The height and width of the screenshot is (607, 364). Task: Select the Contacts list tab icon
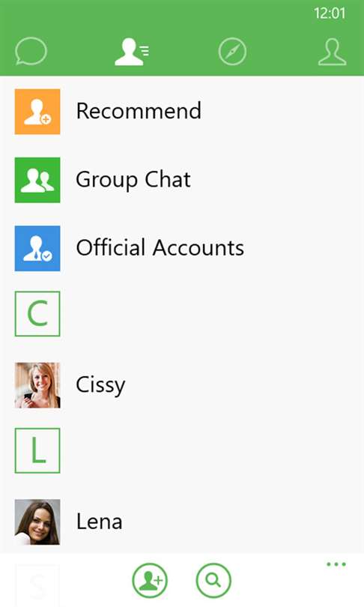point(132,52)
